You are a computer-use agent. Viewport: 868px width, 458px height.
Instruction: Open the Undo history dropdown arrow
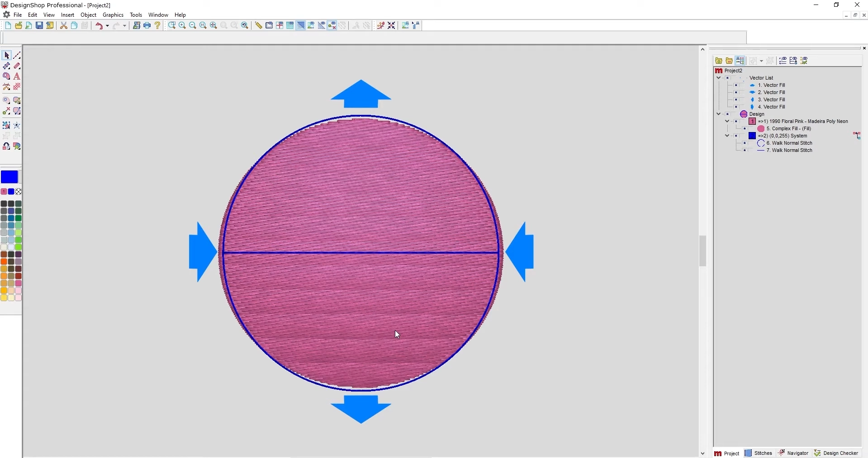point(107,26)
